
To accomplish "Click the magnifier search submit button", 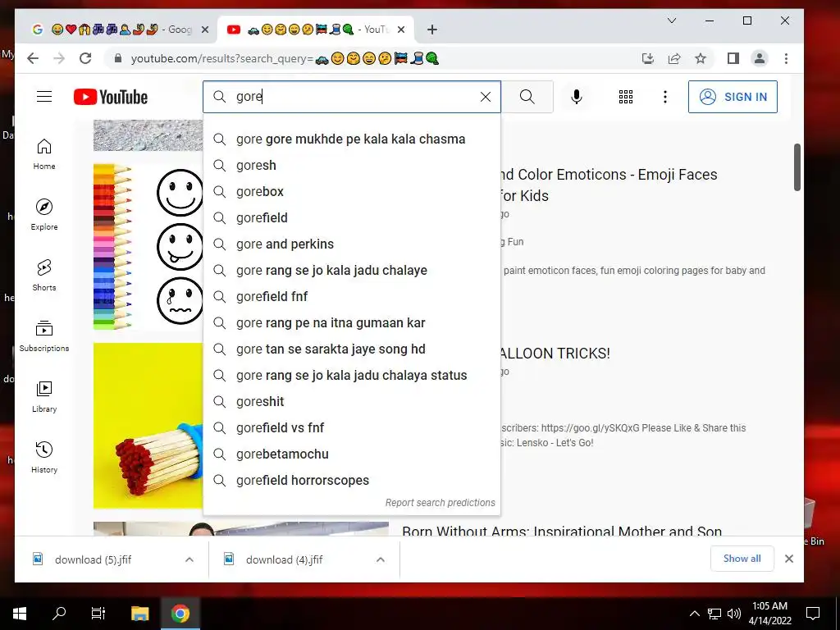I will tap(527, 97).
